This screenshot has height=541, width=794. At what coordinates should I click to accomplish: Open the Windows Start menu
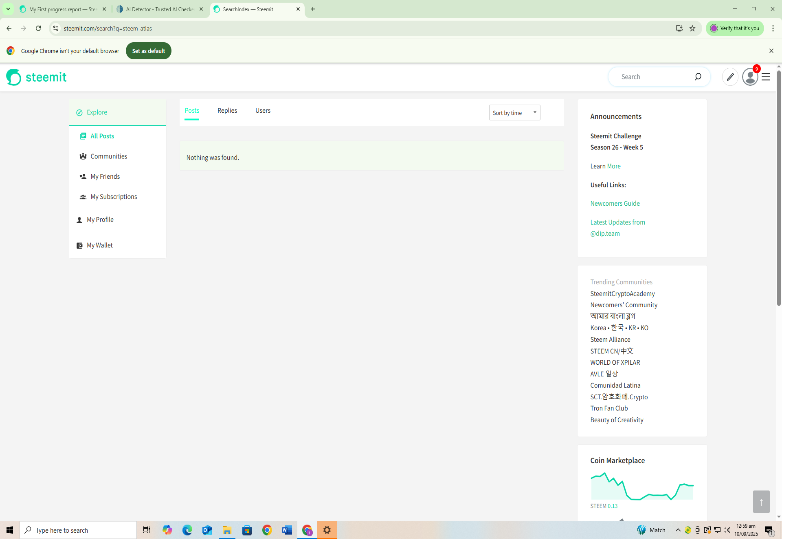(x=9, y=530)
